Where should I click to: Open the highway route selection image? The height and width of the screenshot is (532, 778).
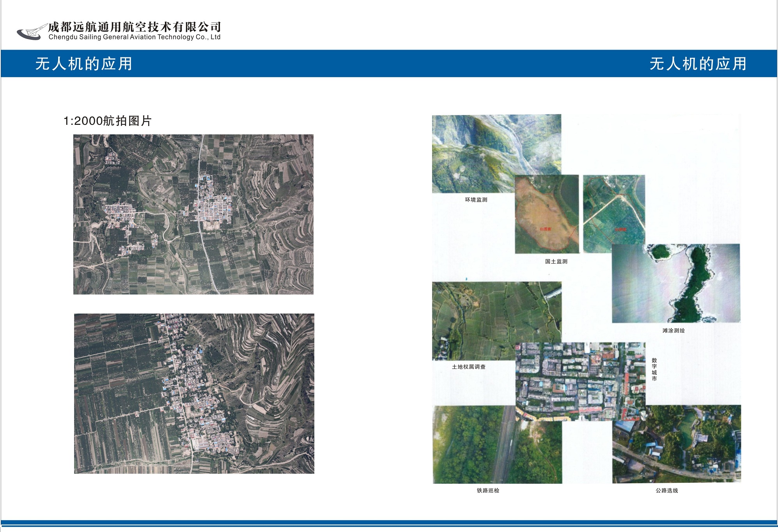676,444
